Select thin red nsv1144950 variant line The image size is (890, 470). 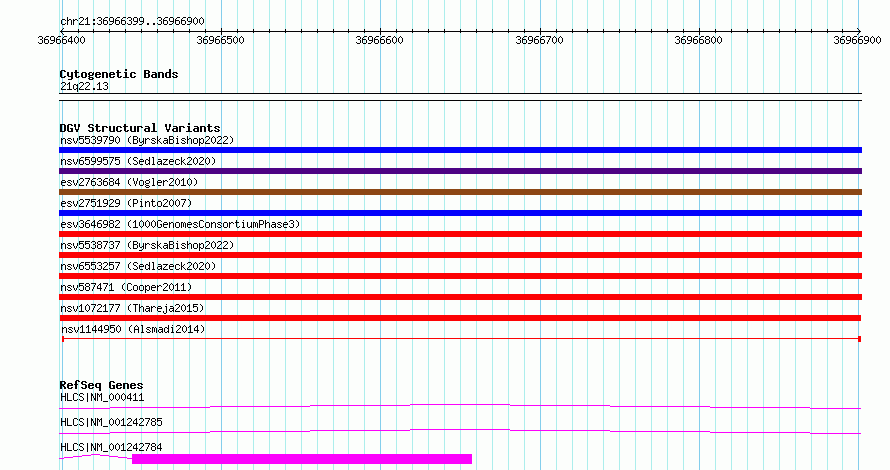coord(461,339)
